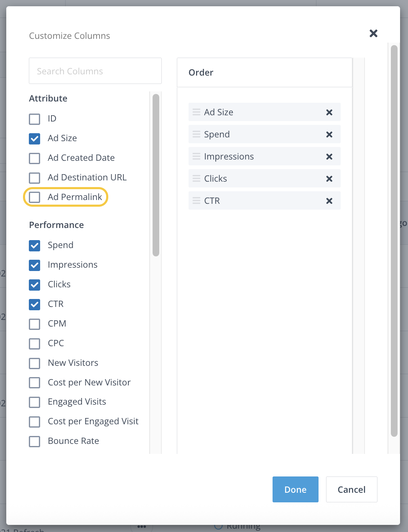The height and width of the screenshot is (532, 408).
Task: Remove Ad Size from the column order
Action: pyautogui.click(x=329, y=112)
